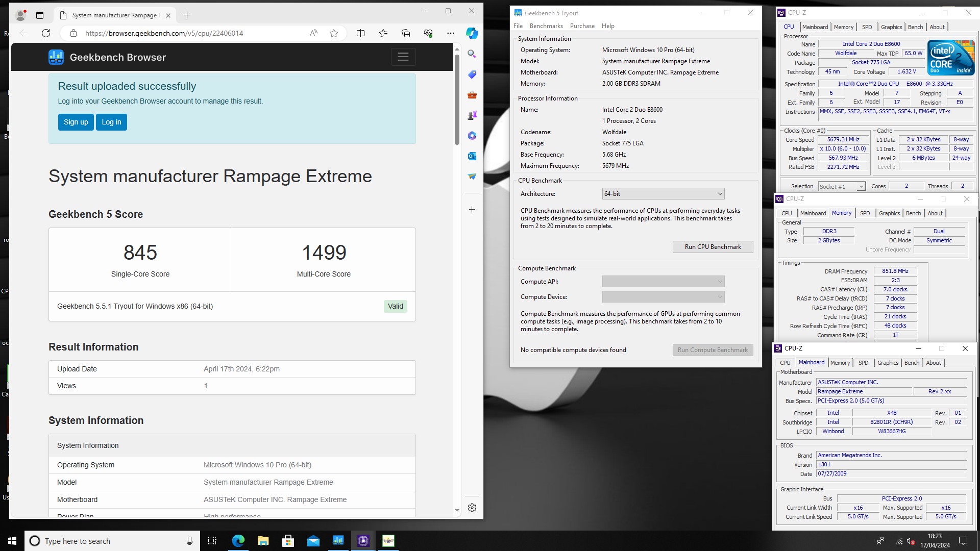This screenshot has width=980, height=551.
Task: Switch to CPU tab in bottom CPU-Z
Action: coord(785,363)
